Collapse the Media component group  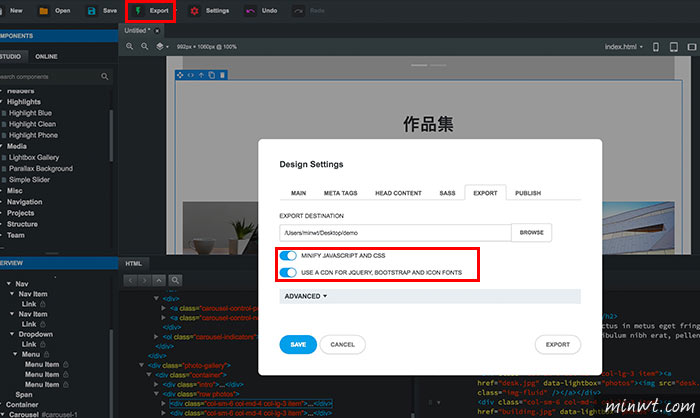[1, 146]
